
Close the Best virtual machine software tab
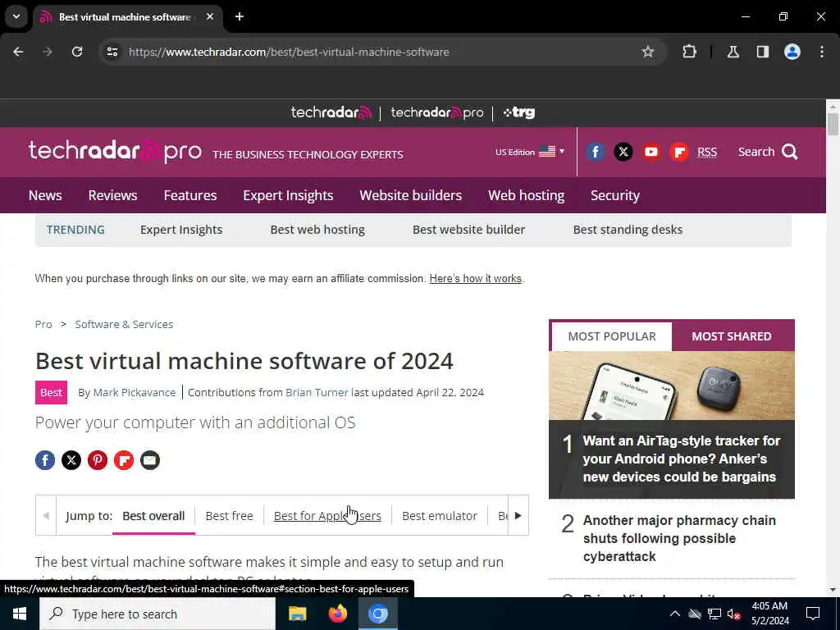[x=210, y=16]
